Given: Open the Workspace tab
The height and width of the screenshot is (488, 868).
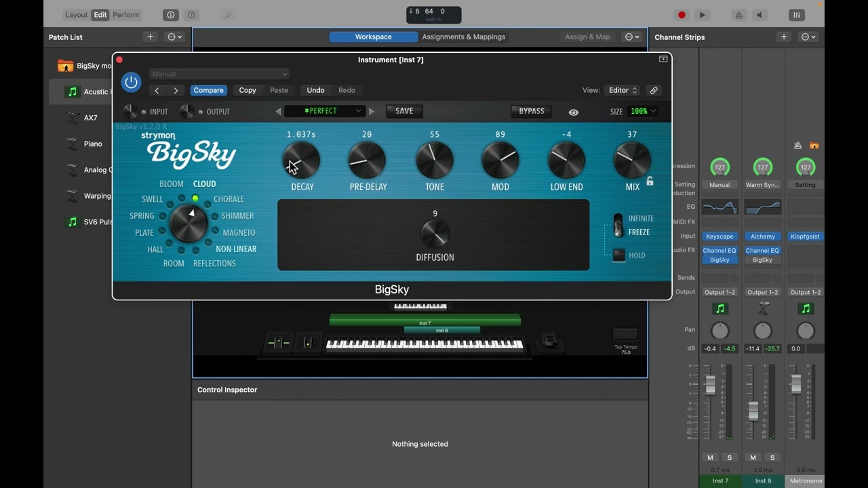Looking at the screenshot, I should 374,37.
